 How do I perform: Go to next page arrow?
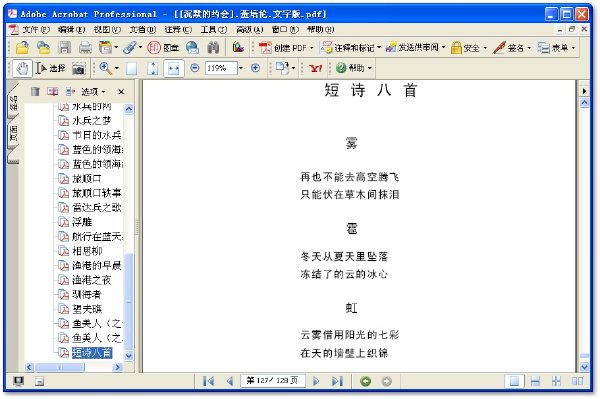pyautogui.click(x=316, y=381)
